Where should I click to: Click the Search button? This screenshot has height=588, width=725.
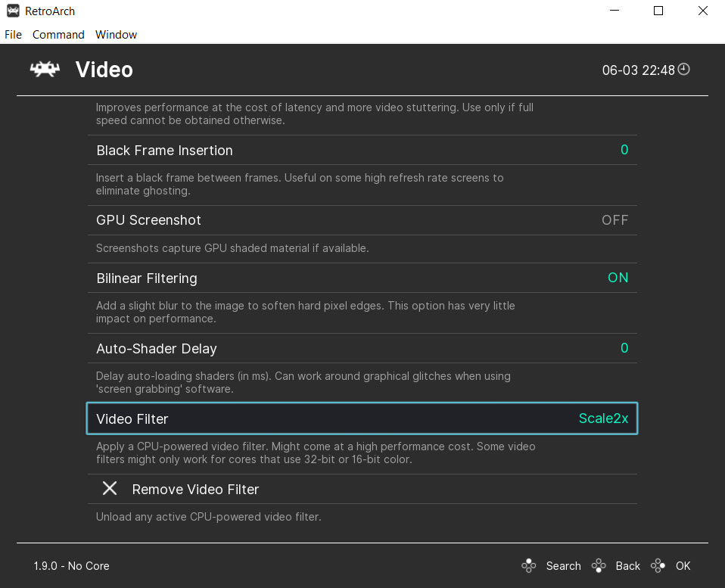click(563, 566)
